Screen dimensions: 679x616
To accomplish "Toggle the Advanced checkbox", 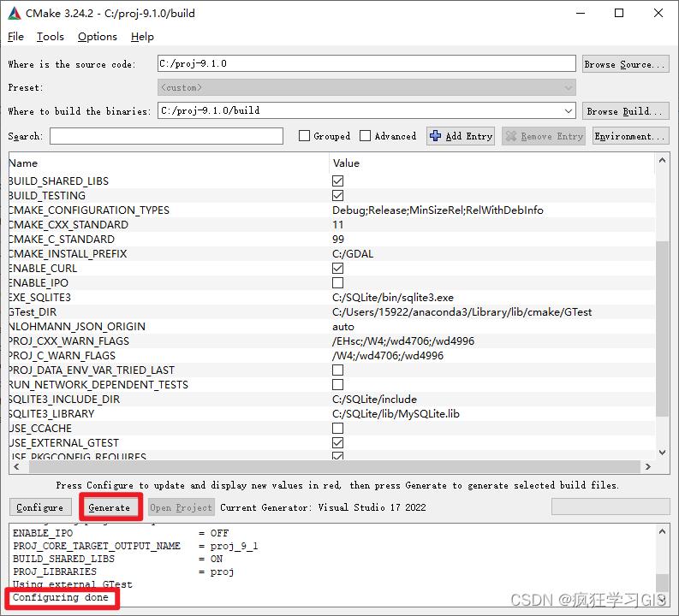I will (365, 136).
